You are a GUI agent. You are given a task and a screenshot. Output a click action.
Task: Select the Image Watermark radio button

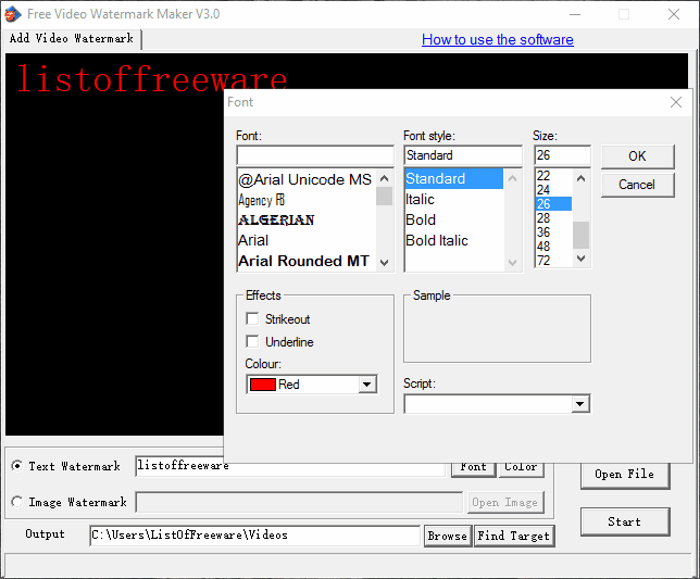[x=17, y=501]
